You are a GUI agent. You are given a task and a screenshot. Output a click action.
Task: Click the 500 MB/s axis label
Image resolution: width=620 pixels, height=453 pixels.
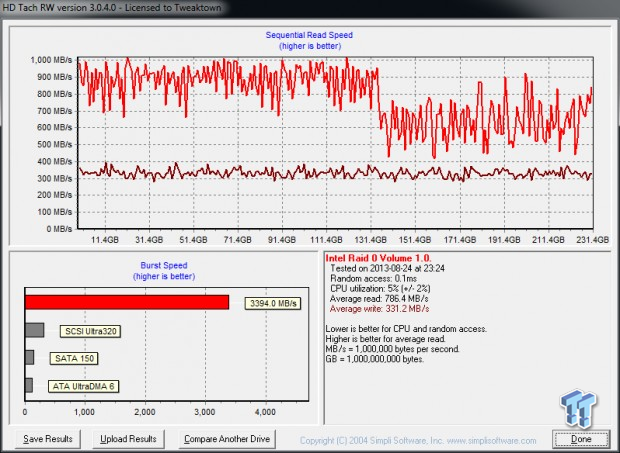click(x=55, y=144)
